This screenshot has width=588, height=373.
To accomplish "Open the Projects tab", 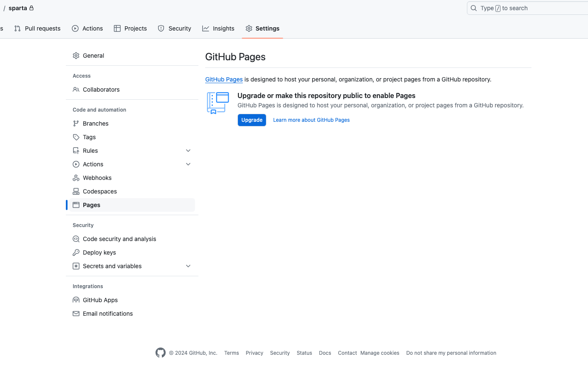I will tap(130, 28).
